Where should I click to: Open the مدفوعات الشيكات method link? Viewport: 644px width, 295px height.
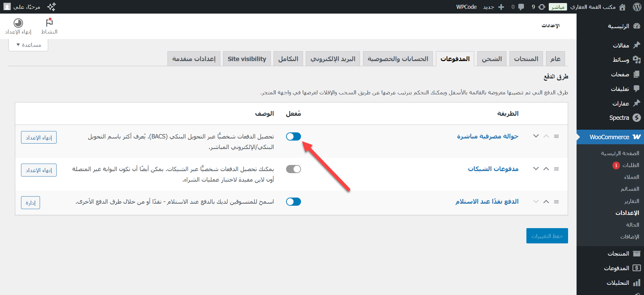[x=493, y=169]
